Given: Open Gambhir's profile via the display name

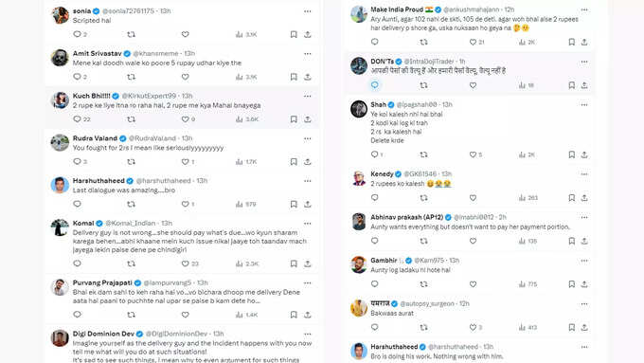Looking at the screenshot, I should [384, 261].
